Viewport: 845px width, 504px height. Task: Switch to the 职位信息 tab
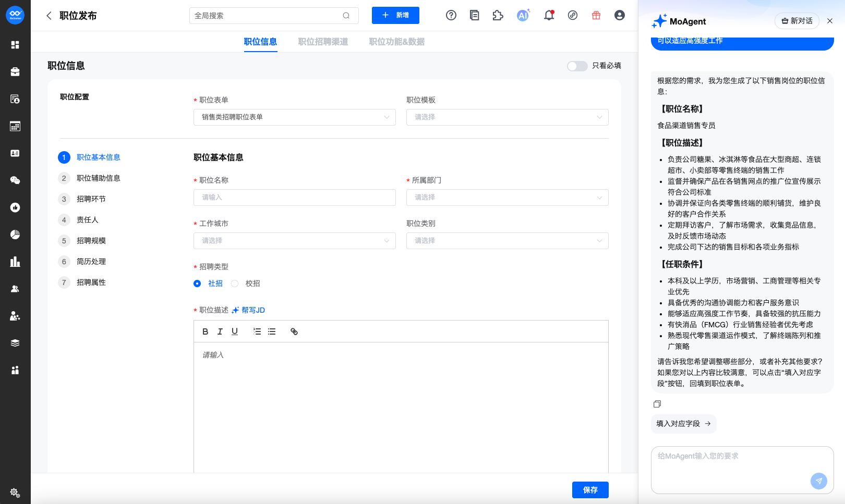(x=260, y=42)
